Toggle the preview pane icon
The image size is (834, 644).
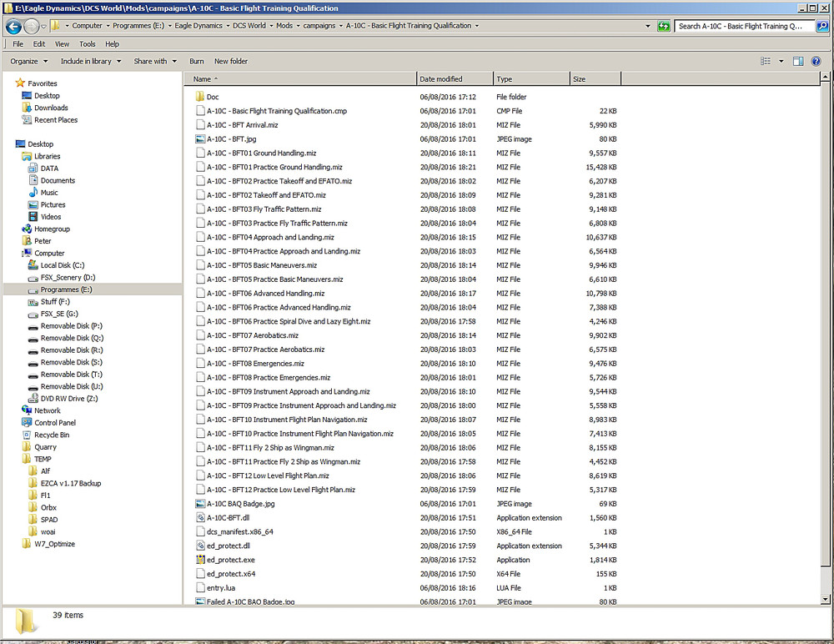coord(798,61)
